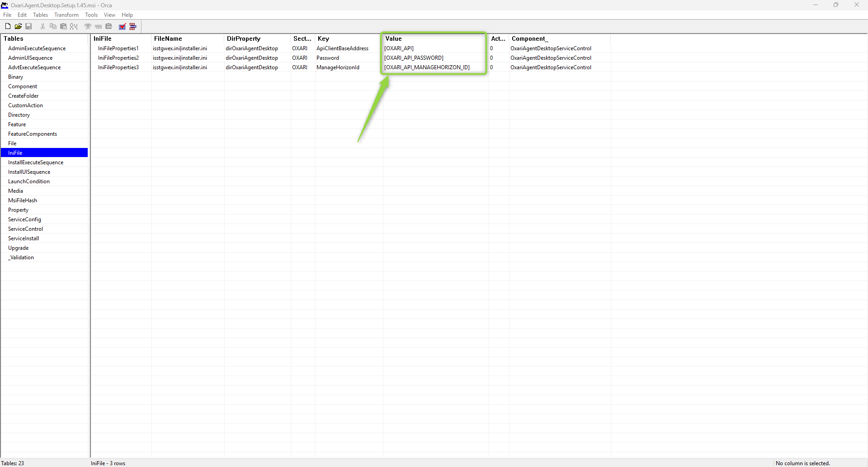The height and width of the screenshot is (467, 868).
Task: Select the MsiFileHash table
Action: [x=44, y=200]
